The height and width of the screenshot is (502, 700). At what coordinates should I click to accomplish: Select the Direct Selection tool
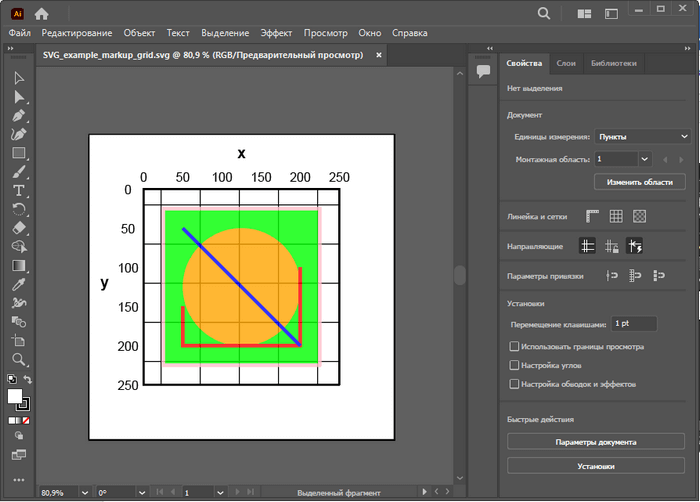point(19,97)
